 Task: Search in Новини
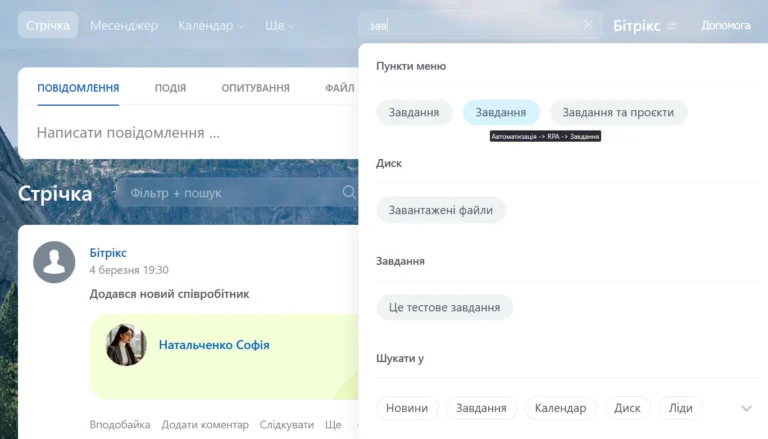click(x=407, y=408)
